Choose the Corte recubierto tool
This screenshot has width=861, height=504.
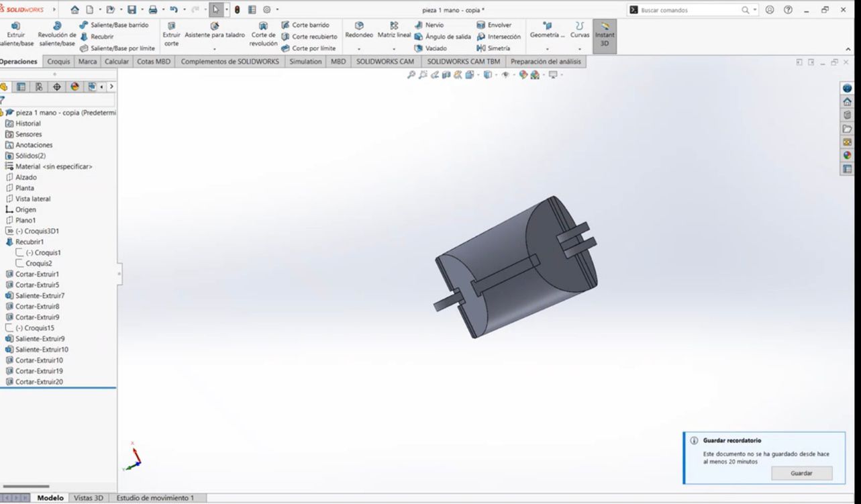click(309, 37)
